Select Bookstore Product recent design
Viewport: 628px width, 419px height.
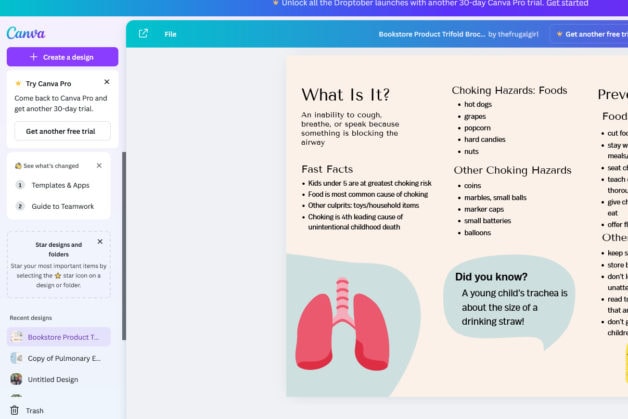pos(63,337)
